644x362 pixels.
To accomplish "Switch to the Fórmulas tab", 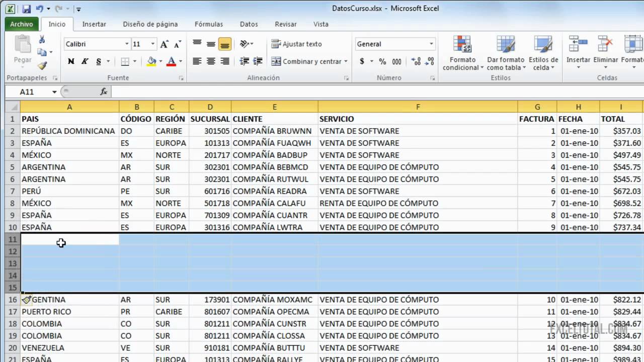I will pos(209,24).
